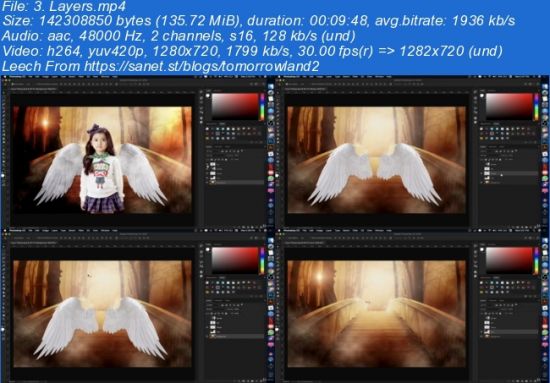Open the Photoshop CC menu in the bottom-left frame
Viewport: 550px width, 383px height.
pyautogui.click(x=17, y=230)
